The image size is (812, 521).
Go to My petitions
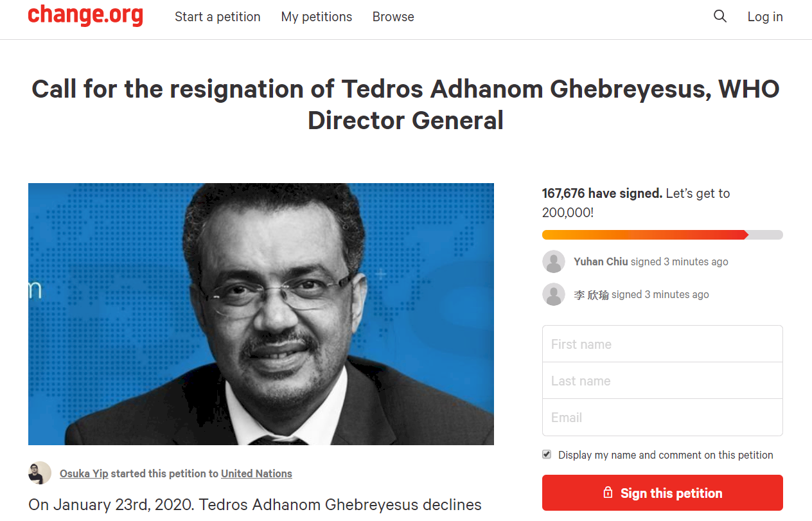pos(317,17)
